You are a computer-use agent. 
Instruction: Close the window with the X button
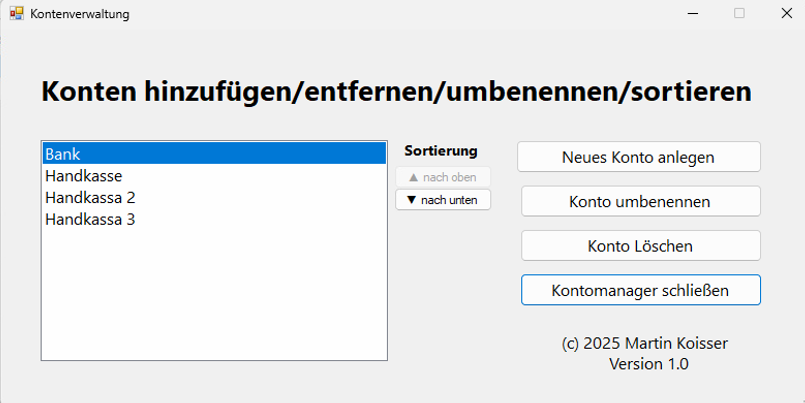pyautogui.click(x=784, y=14)
